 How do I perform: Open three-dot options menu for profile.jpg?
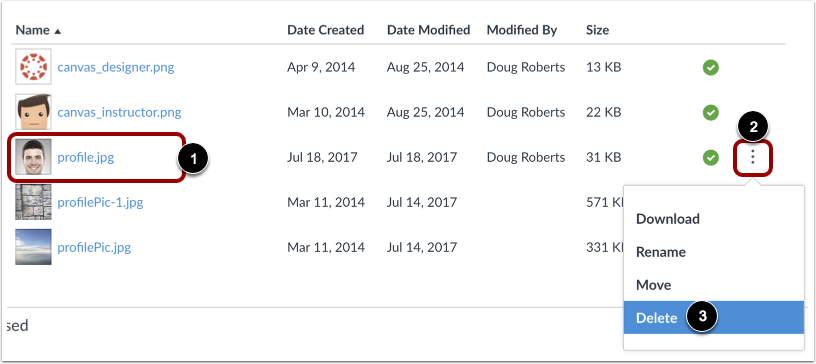click(x=753, y=157)
